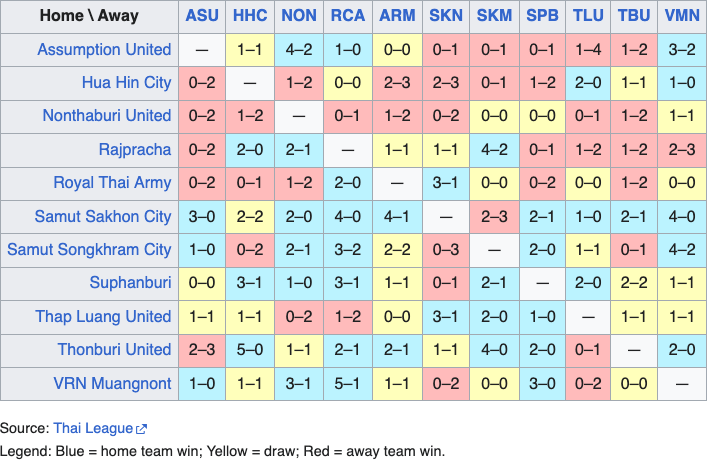
Task: Visit the Thap Luang United page
Action: [104, 316]
